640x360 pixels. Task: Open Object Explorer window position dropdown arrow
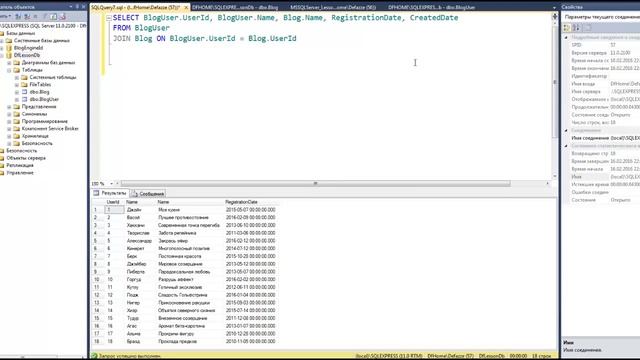coord(71,7)
